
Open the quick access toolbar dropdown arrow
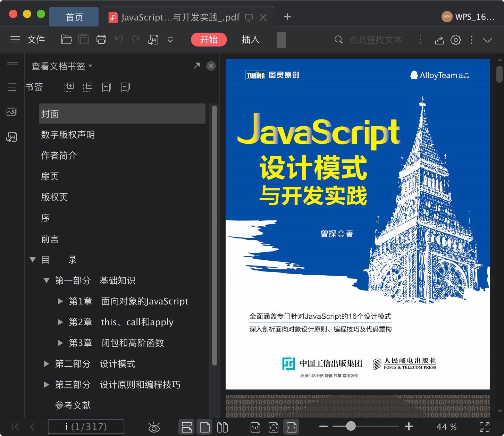[x=170, y=40]
